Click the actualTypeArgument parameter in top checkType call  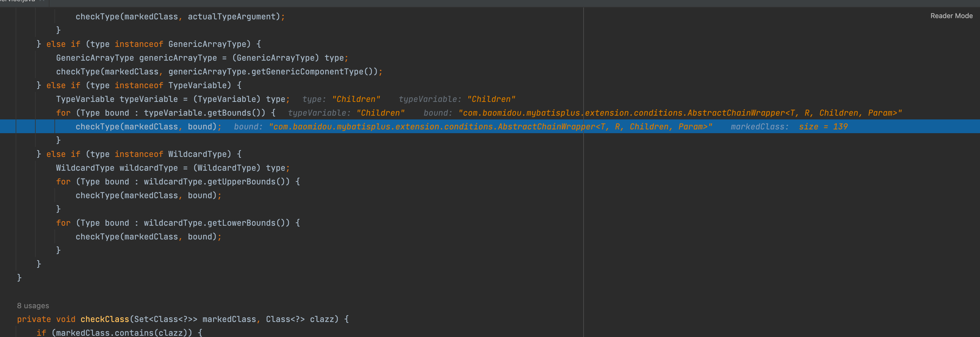tap(231, 17)
